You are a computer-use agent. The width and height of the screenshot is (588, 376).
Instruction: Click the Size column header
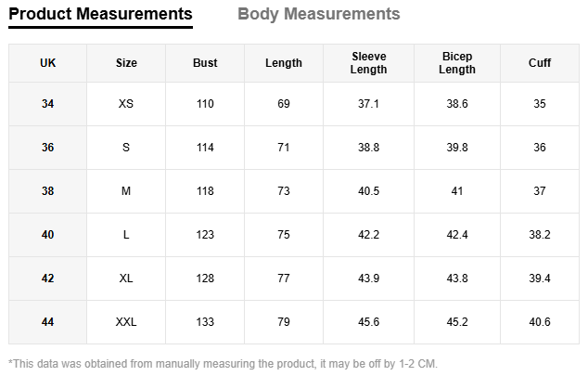coord(126,63)
